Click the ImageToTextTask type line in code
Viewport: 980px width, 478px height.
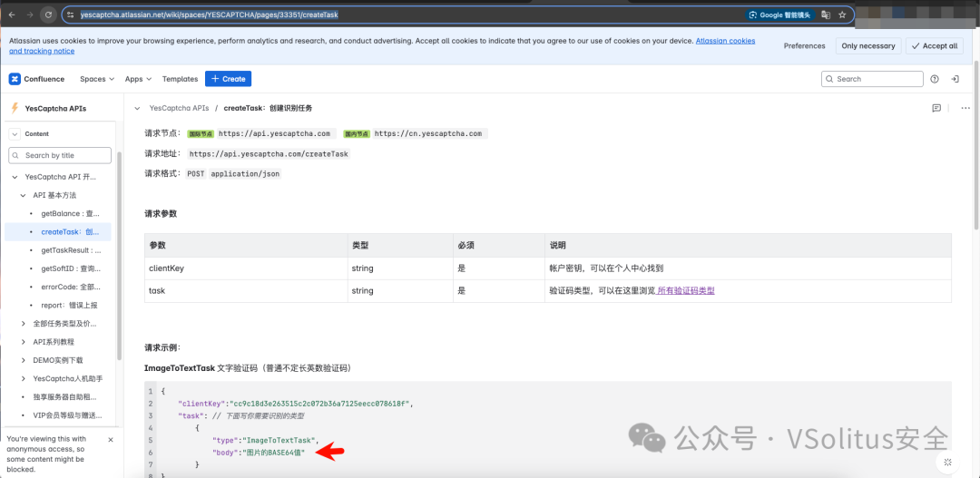coord(266,440)
